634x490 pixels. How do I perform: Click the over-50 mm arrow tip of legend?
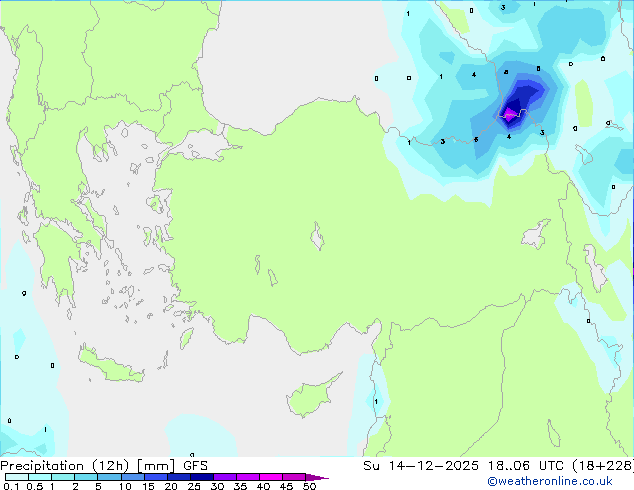[x=317, y=477]
